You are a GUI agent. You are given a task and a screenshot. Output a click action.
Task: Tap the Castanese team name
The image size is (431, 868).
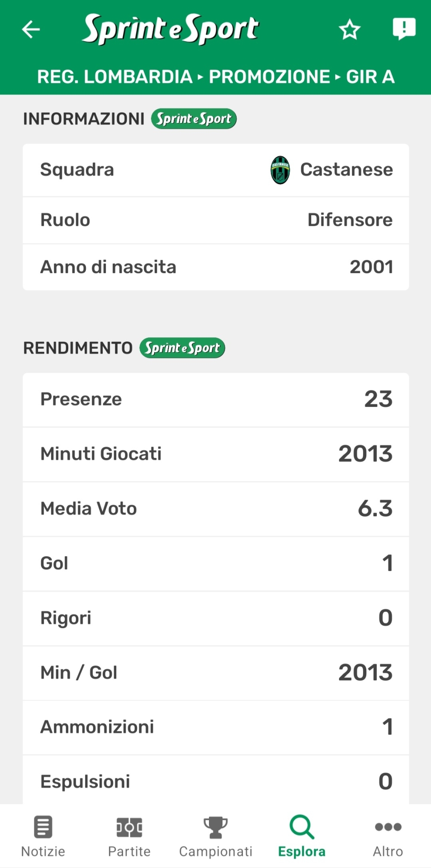point(346,170)
